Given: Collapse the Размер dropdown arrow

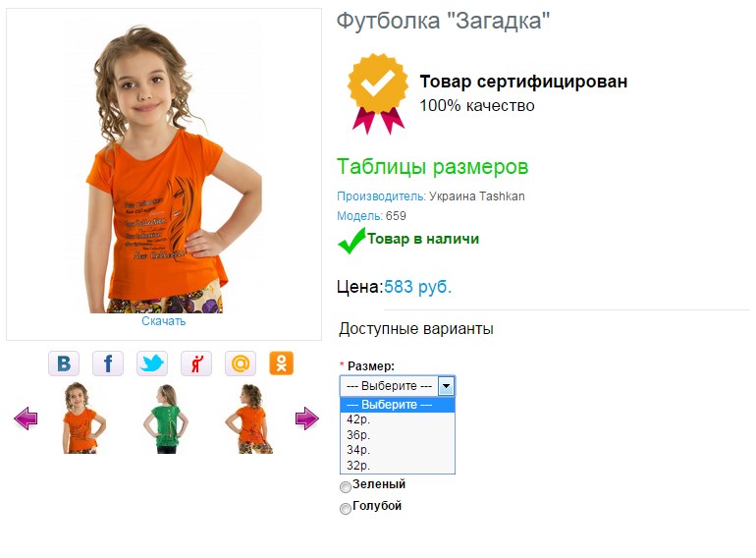Looking at the screenshot, I should pos(446,386).
